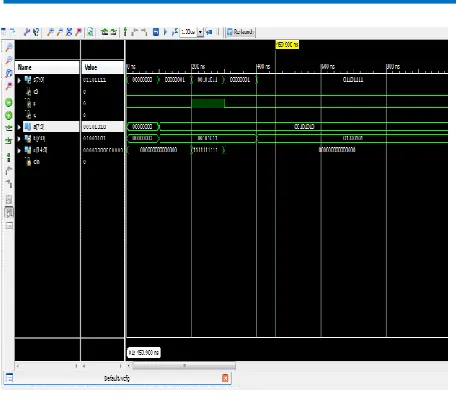Click the second magnifier zoom icon in the sidebar

pos(9,60)
